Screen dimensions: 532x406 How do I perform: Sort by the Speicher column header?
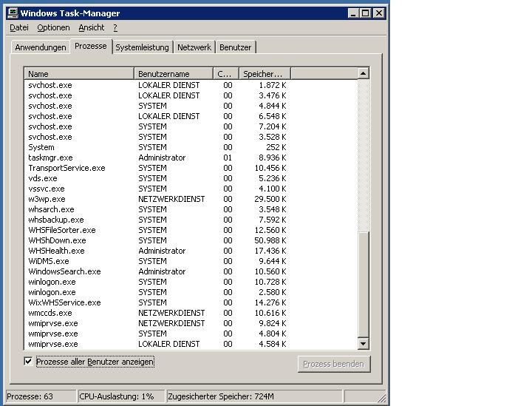tap(264, 74)
